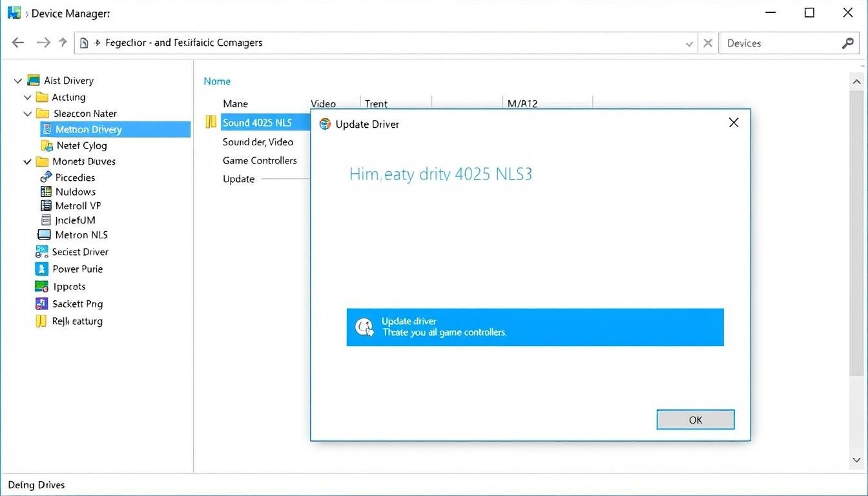Image resolution: width=868 pixels, height=496 pixels.
Task: Select the Sound 4025 NLS row
Action: 257,123
